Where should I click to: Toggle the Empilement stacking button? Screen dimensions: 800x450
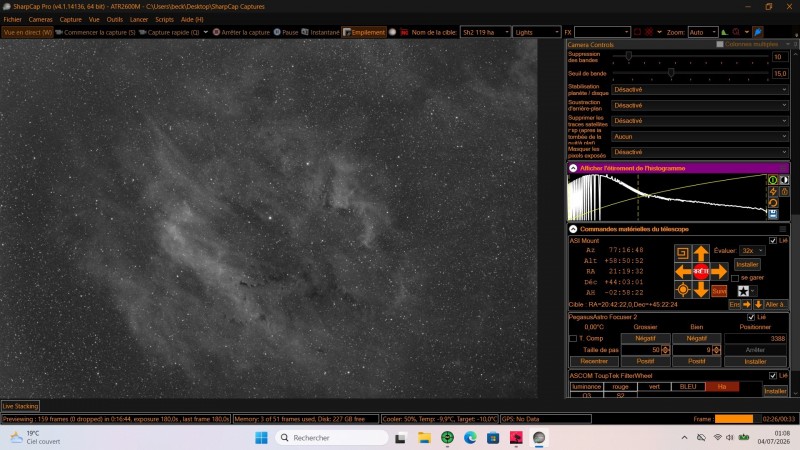pos(364,32)
